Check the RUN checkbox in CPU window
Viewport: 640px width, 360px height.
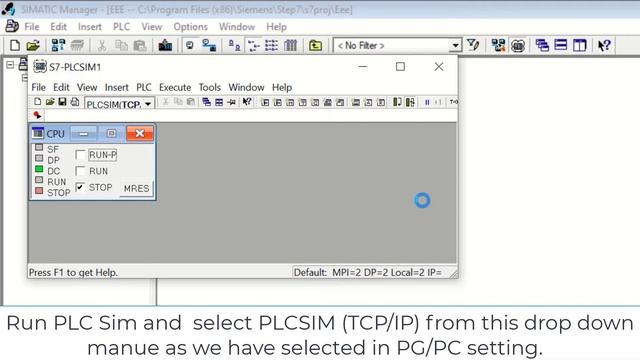coord(80,171)
